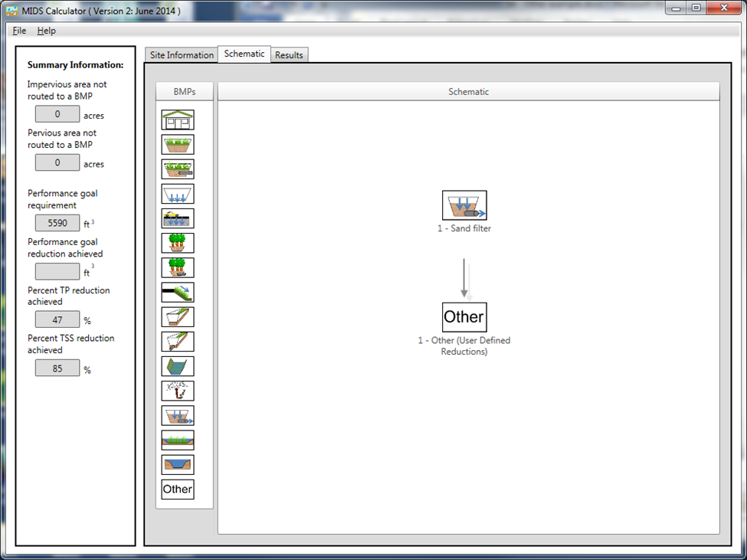Choose the tree trench icon with underdrain pipe
The height and width of the screenshot is (560, 747).
tap(178, 267)
